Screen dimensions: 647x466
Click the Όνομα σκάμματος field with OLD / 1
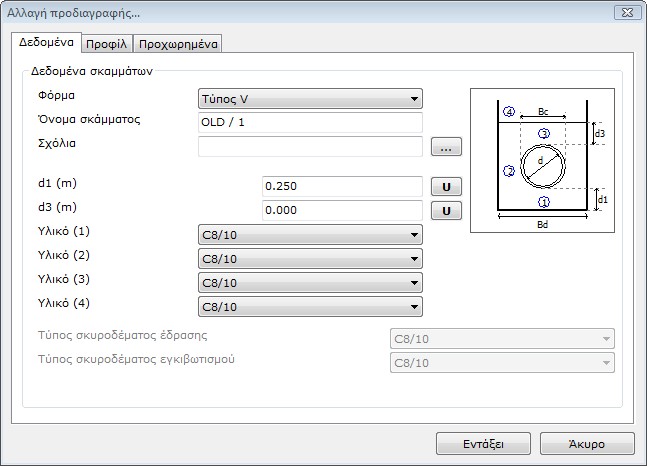310,122
